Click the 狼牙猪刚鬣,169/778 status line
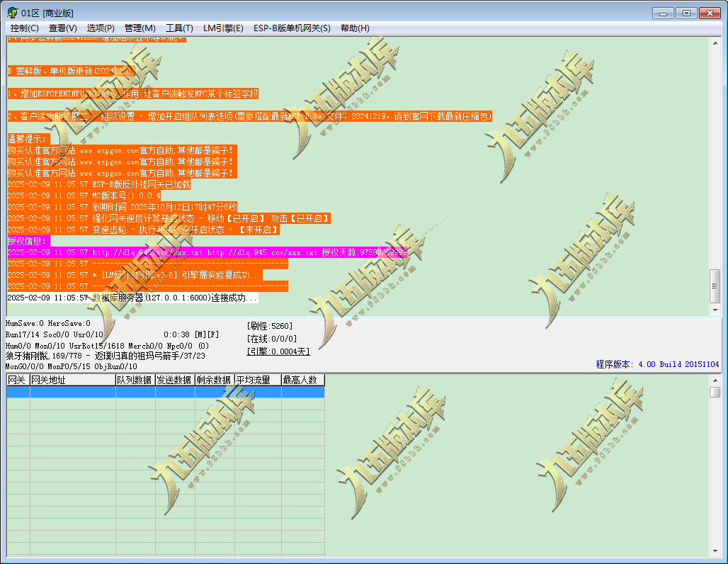Viewport: 728px width, 564px height. 106,356
